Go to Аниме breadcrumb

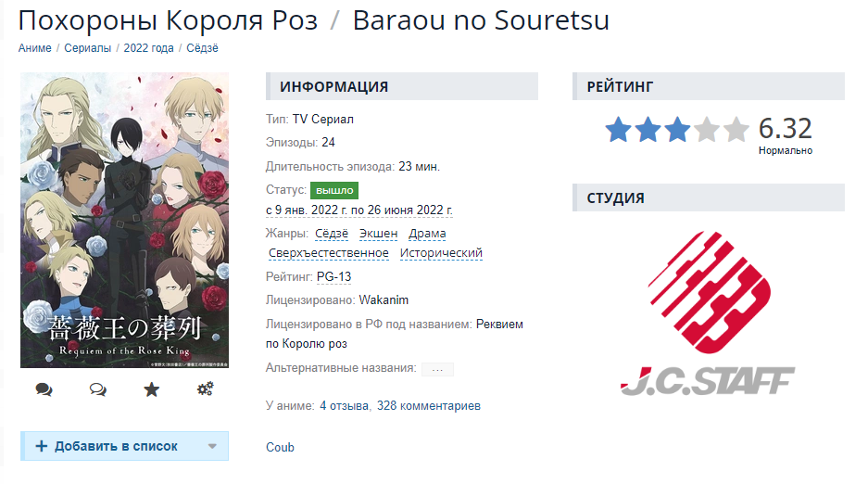coord(35,48)
